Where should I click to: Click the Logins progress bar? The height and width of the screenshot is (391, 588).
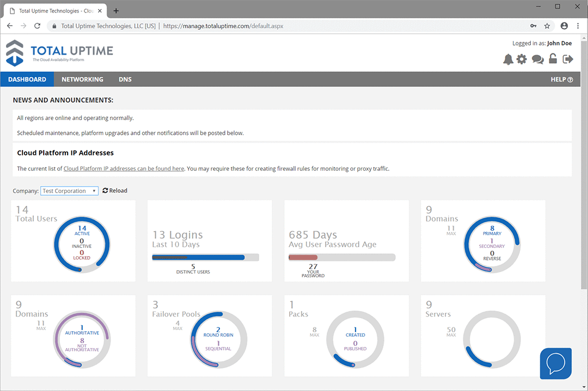pyautogui.click(x=206, y=257)
